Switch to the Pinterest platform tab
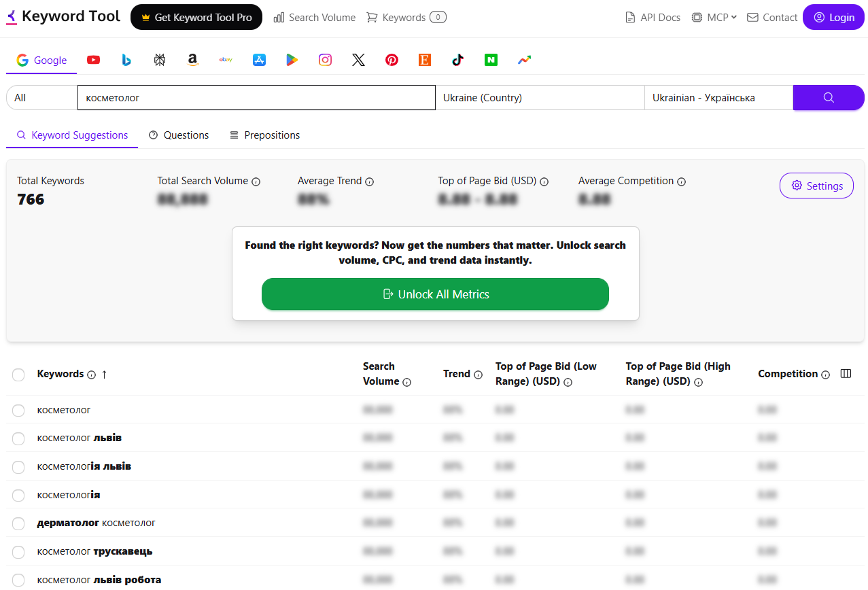The height and width of the screenshot is (590, 868). point(392,60)
